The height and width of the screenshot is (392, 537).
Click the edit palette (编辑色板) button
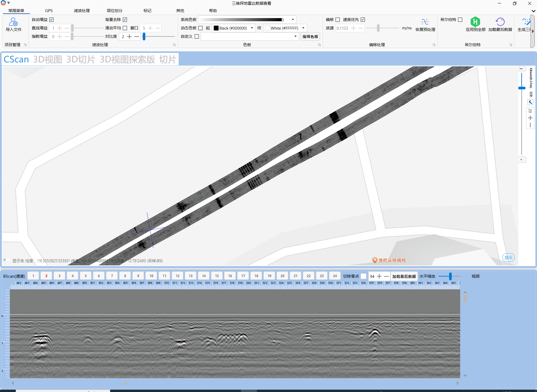(310, 36)
